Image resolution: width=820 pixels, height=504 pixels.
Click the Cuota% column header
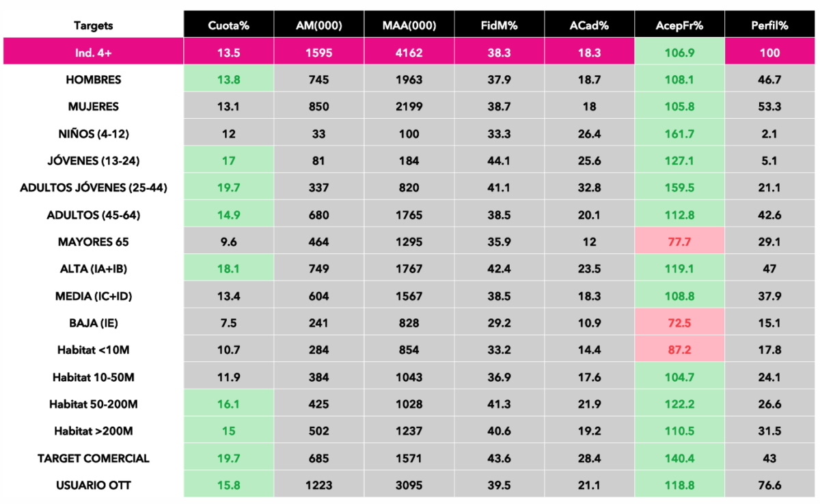[x=228, y=26]
